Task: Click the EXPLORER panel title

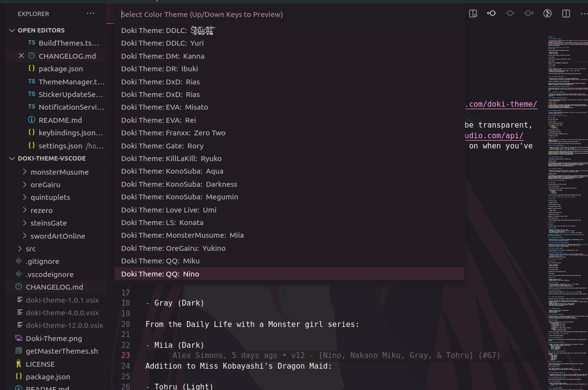Action: click(34, 14)
